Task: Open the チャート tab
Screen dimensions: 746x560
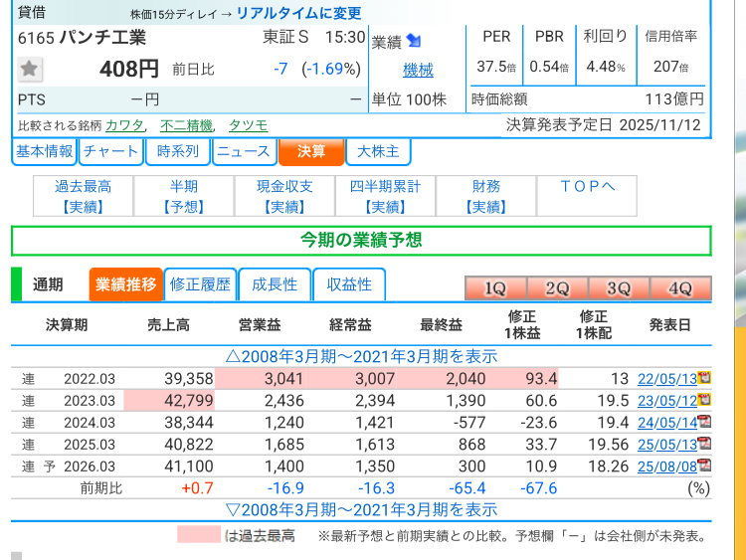Action: point(110,151)
